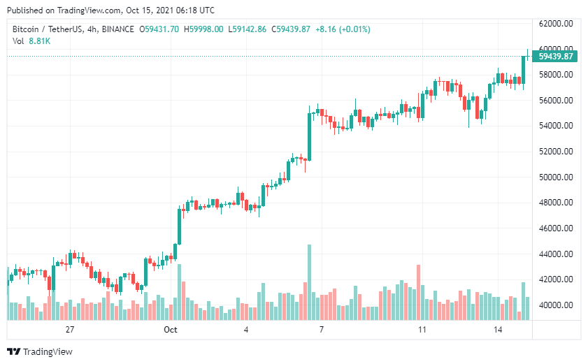Screen dimensions: 588x364
Task: Click the 62000.00 price axis label
Action: (556, 23)
